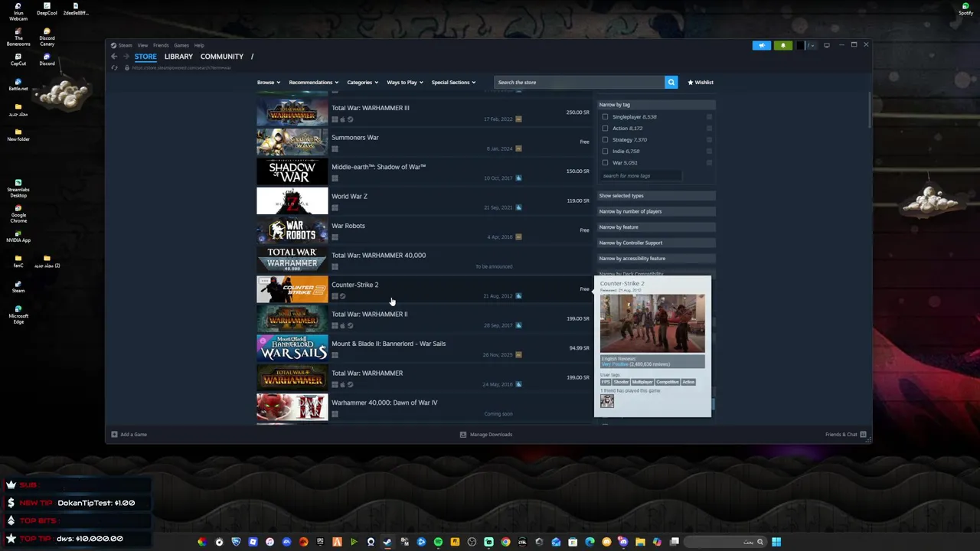Click the Search the store field
Viewport: 980px width, 551px height.
click(x=579, y=82)
